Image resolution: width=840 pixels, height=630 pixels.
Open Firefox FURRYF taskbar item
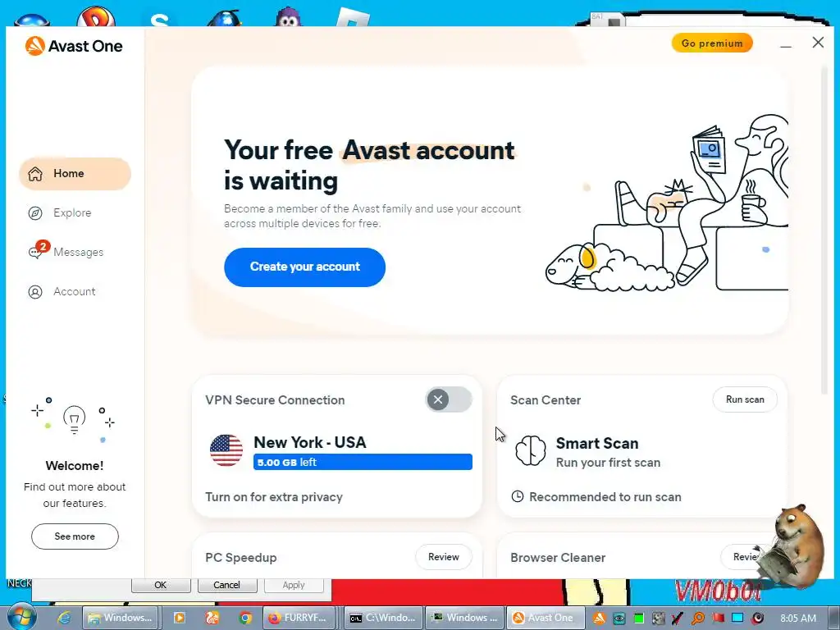click(x=299, y=618)
